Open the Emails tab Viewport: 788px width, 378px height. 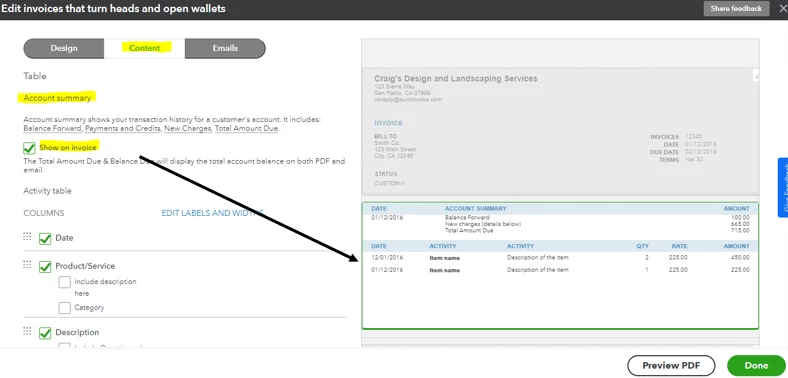point(225,48)
